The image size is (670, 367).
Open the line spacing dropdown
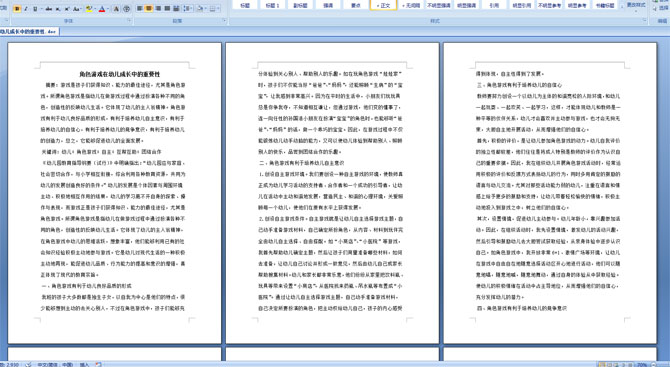coord(188,9)
